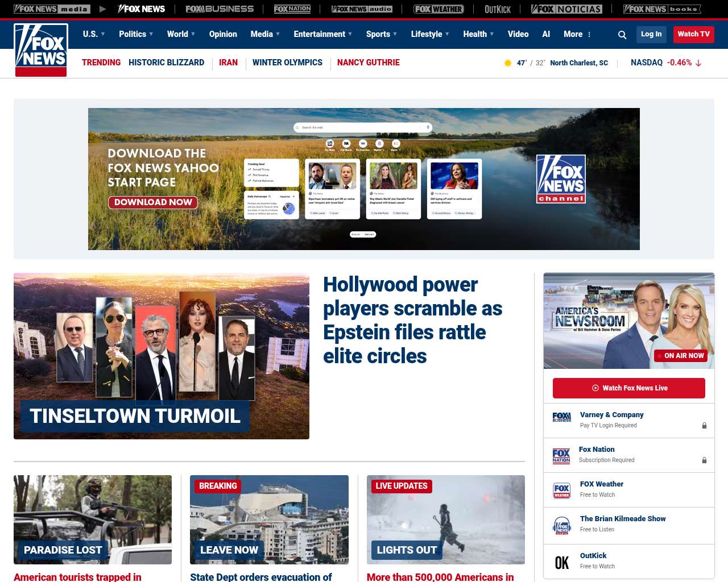The height and width of the screenshot is (582, 728).
Task: Click the Fox News home logo
Action: [x=41, y=50]
